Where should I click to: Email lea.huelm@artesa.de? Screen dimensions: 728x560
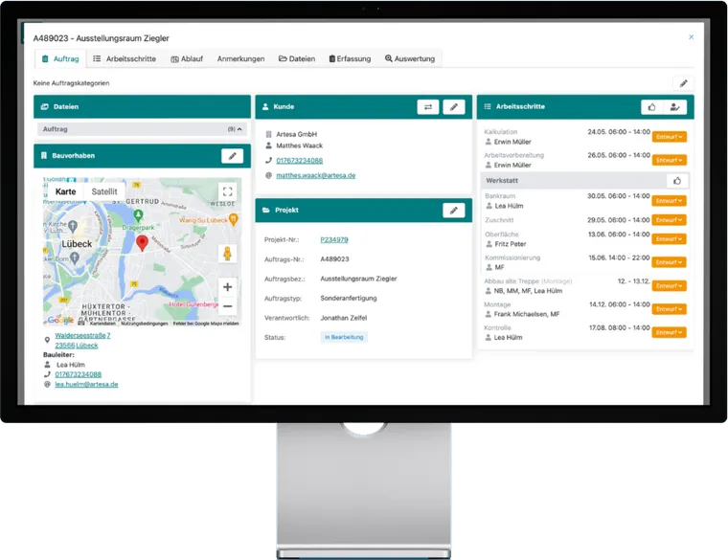click(x=86, y=384)
